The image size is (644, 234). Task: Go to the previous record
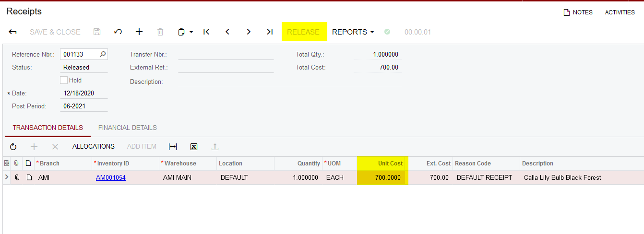coord(227,32)
